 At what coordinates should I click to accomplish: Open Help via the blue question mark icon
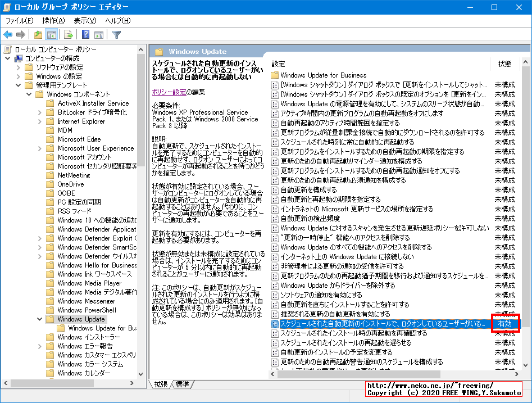[x=85, y=34]
